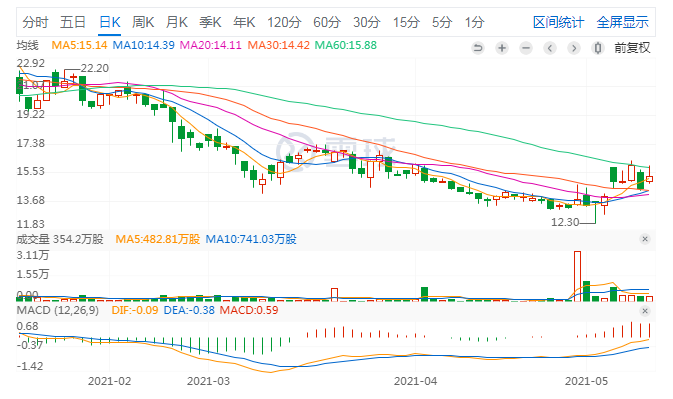The image size is (673, 399).
Task: Click the undo/reset chart arrow icon
Action: pyautogui.click(x=478, y=48)
